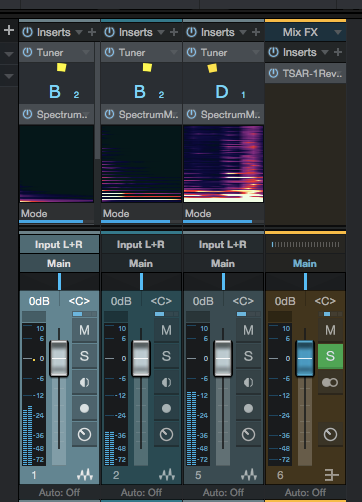Open Inserts dropdown on channel 6
Viewport: 362px width, 502px height.
pos(325,52)
